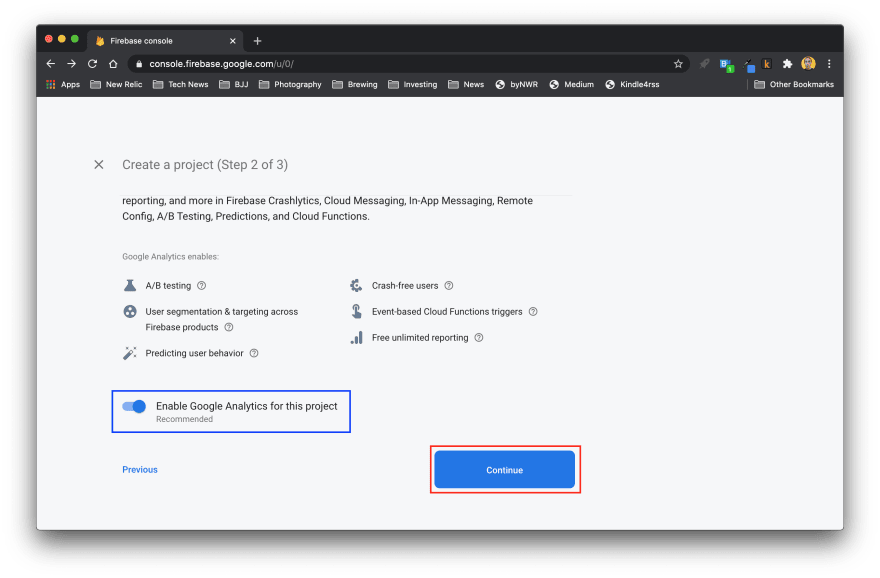The height and width of the screenshot is (578, 880).
Task: Bookmark this page with the star icon
Action: click(x=678, y=64)
